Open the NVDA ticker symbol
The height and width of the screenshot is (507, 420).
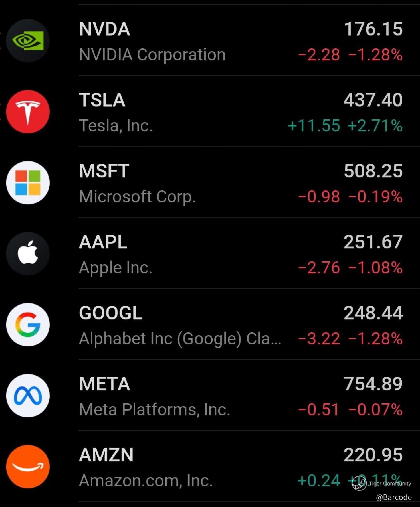point(104,29)
